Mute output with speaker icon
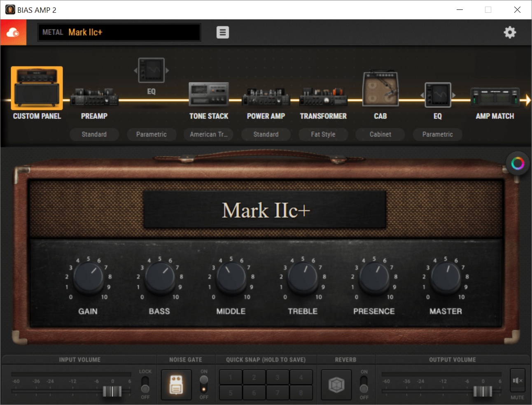This screenshot has width=532, height=405. pyautogui.click(x=518, y=381)
